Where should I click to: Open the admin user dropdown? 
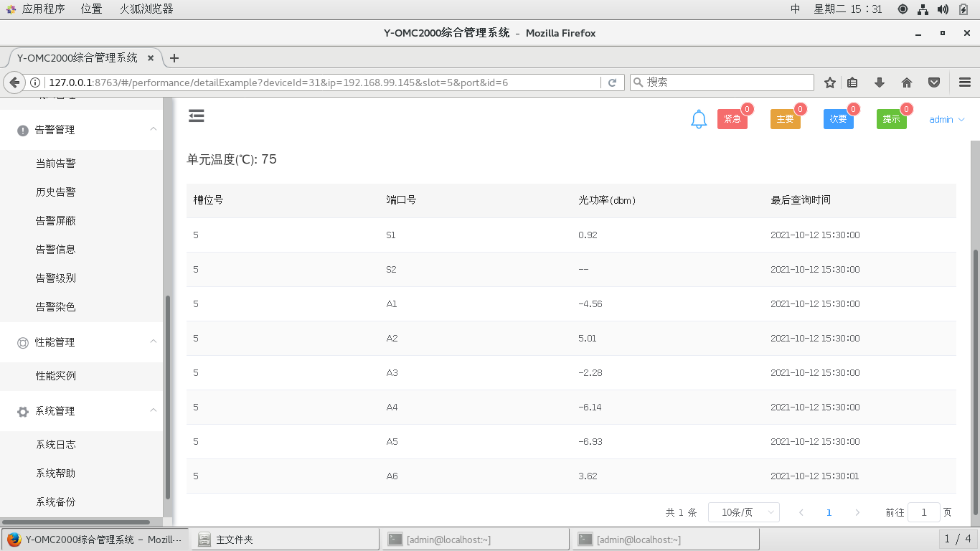point(946,120)
